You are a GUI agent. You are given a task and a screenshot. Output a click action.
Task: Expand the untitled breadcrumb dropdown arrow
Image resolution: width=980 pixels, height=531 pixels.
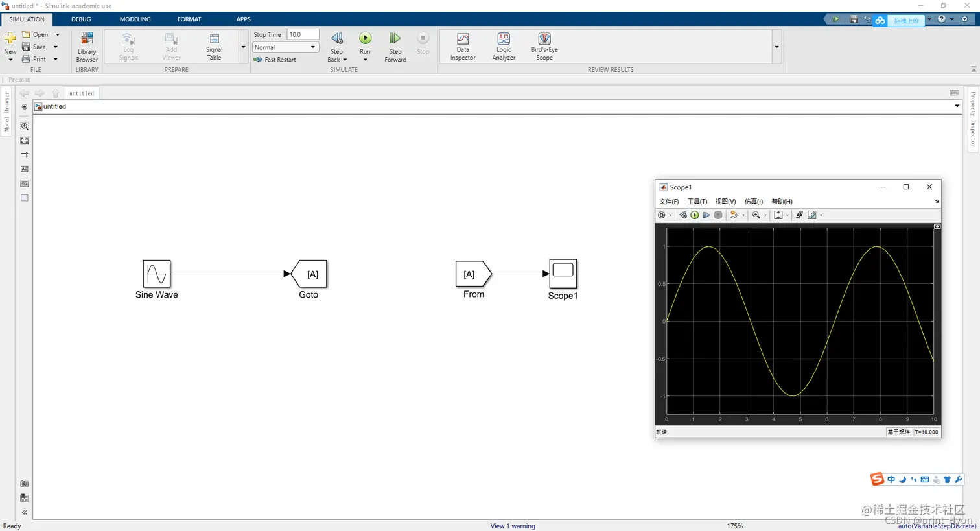pyautogui.click(x=957, y=106)
